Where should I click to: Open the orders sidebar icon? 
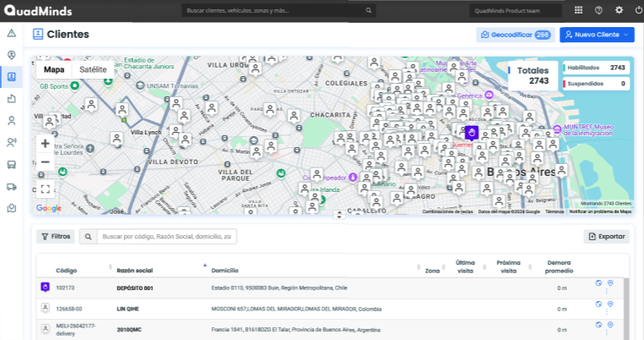[x=12, y=99]
